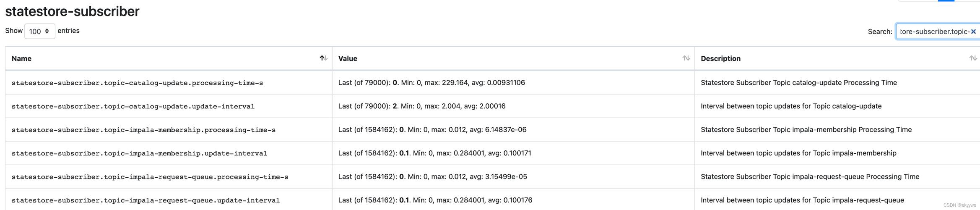Screen dimensions: 980x210
Task: Click the Value column sort arrows
Action: click(x=686, y=58)
